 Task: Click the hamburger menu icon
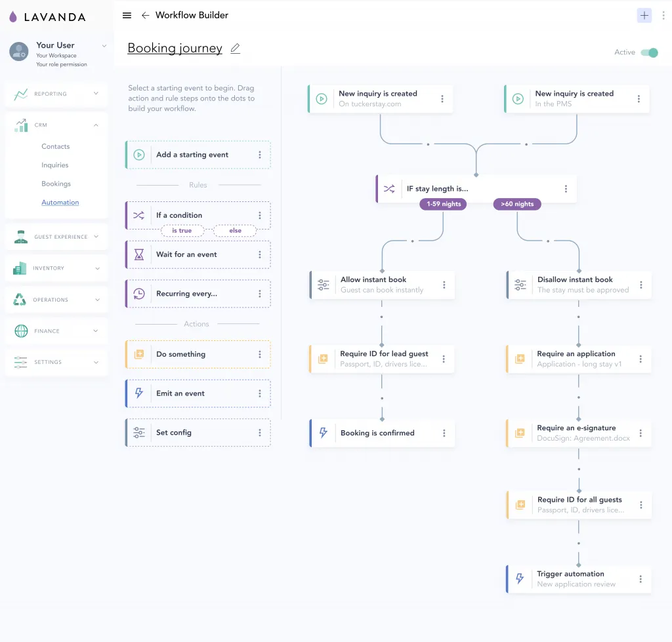pyautogui.click(x=127, y=16)
